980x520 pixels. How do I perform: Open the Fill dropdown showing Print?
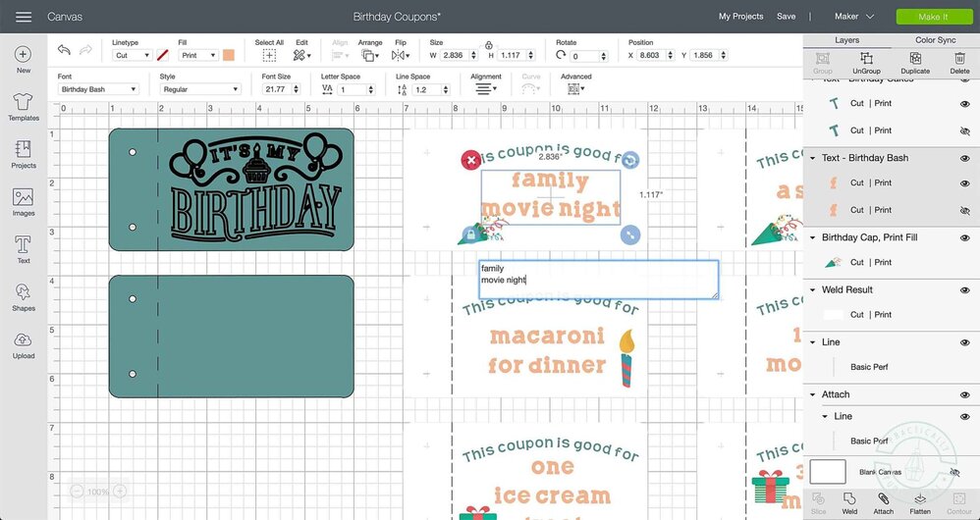[x=198, y=56]
